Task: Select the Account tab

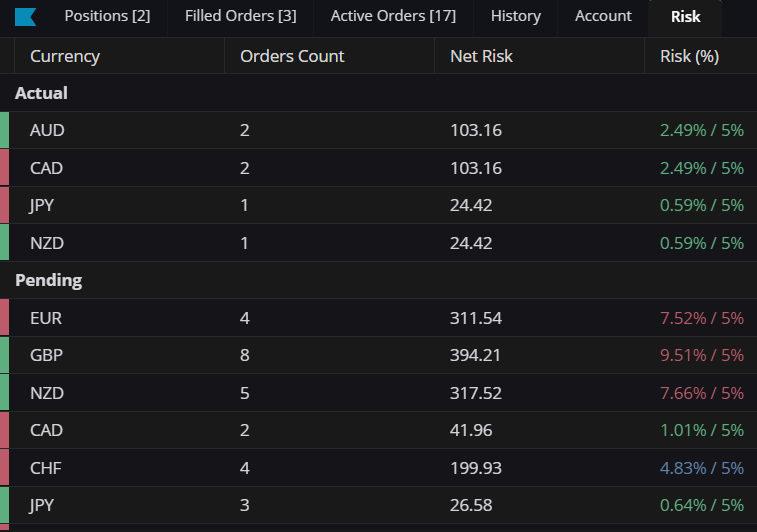Action: tap(603, 16)
